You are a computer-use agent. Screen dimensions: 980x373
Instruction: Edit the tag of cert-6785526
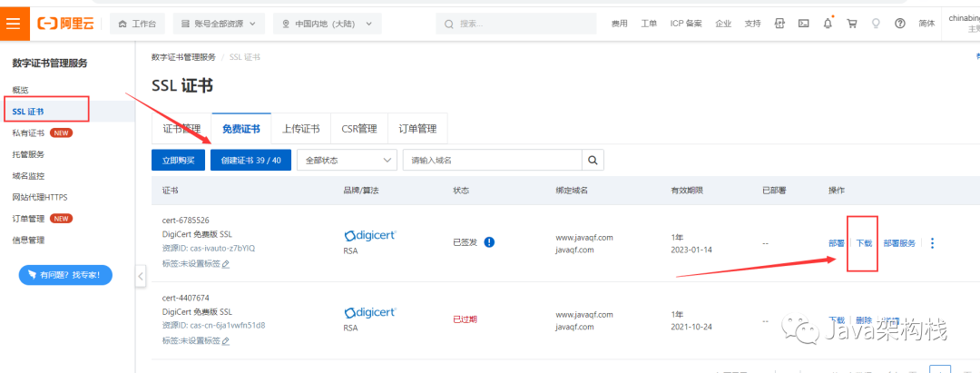(226, 264)
